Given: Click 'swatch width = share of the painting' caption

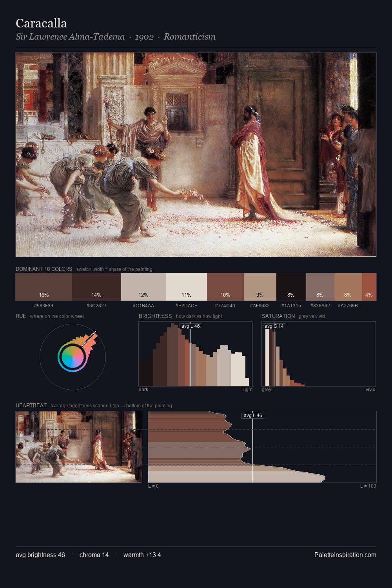Looking at the screenshot, I should [114, 269].
